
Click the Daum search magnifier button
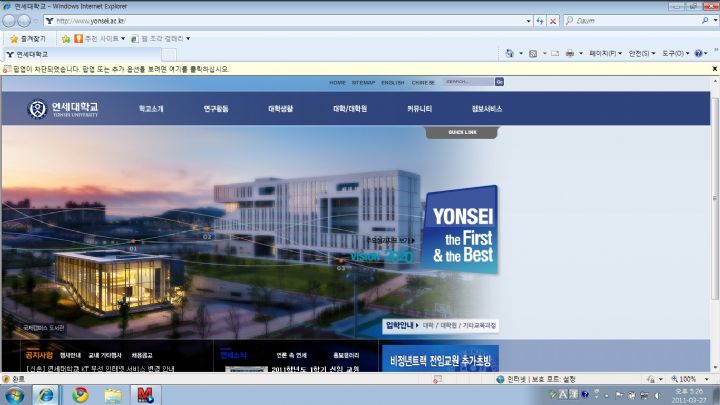pos(705,21)
